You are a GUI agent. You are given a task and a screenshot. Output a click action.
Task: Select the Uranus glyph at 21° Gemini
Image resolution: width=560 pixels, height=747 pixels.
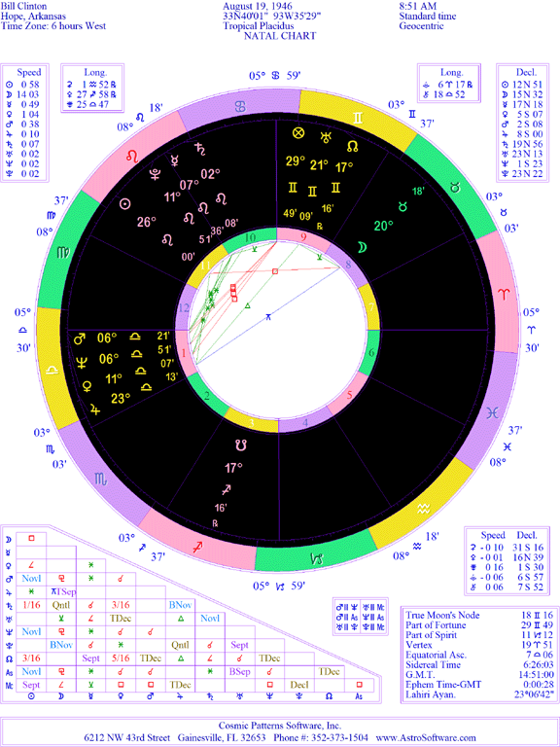pyautogui.click(x=326, y=137)
